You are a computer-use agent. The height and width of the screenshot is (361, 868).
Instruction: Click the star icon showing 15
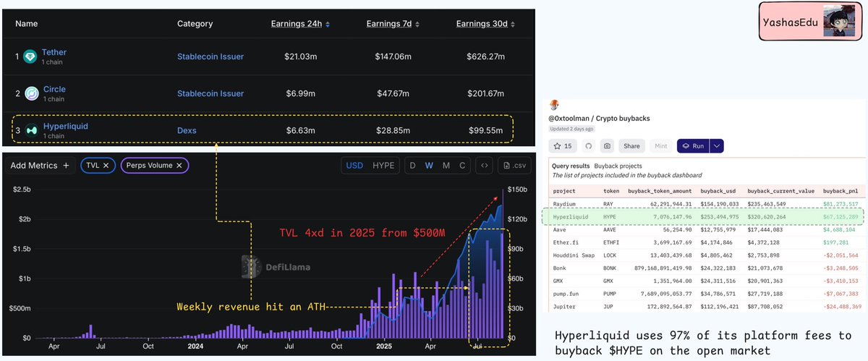tap(563, 145)
